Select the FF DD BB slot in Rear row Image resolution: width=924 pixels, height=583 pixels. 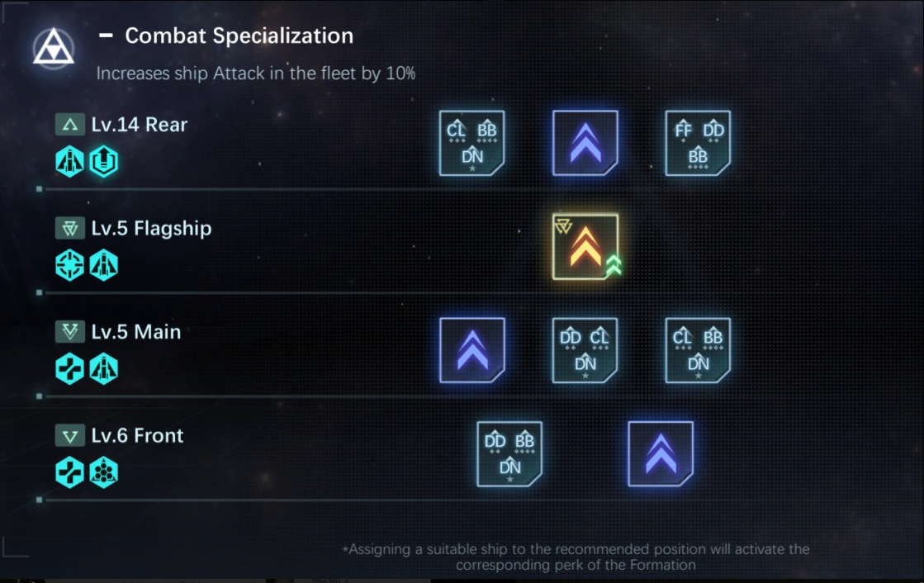point(698,143)
